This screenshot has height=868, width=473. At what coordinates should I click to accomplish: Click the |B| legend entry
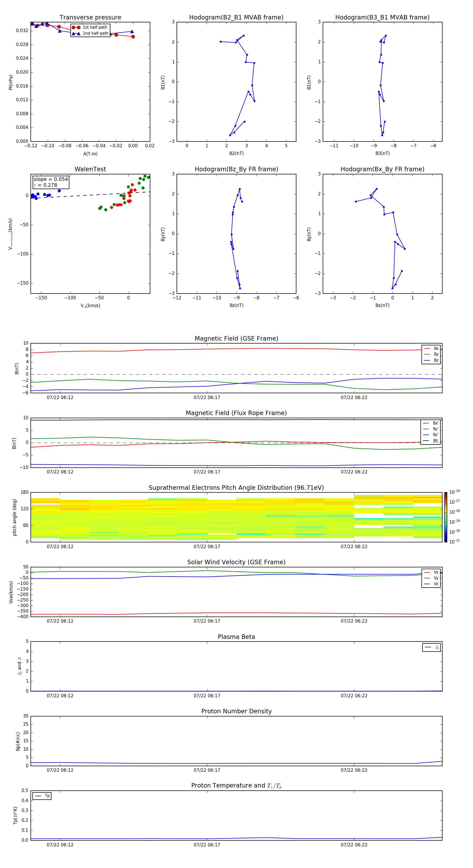coord(431,441)
